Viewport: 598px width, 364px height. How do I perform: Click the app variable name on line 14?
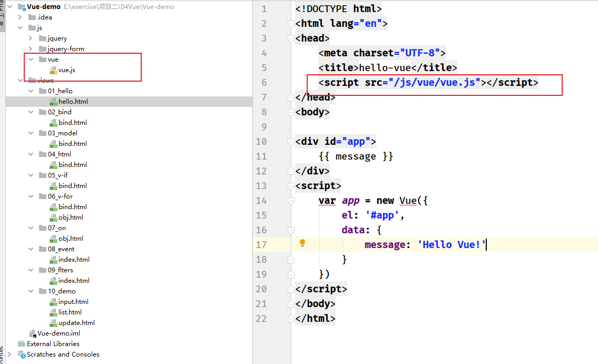[350, 201]
